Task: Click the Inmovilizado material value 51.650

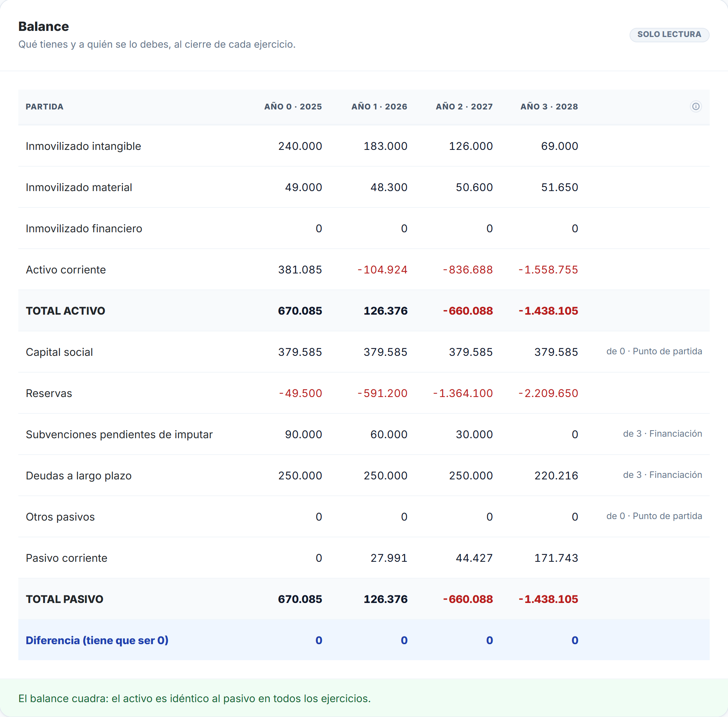Action: pyautogui.click(x=559, y=187)
